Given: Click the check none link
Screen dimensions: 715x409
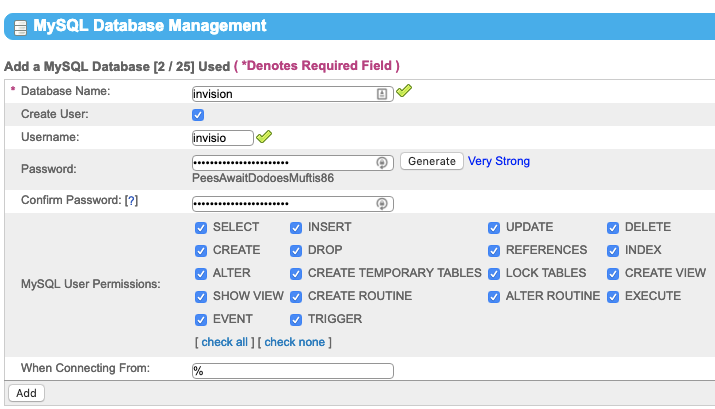Looking at the screenshot, I should pos(294,342).
